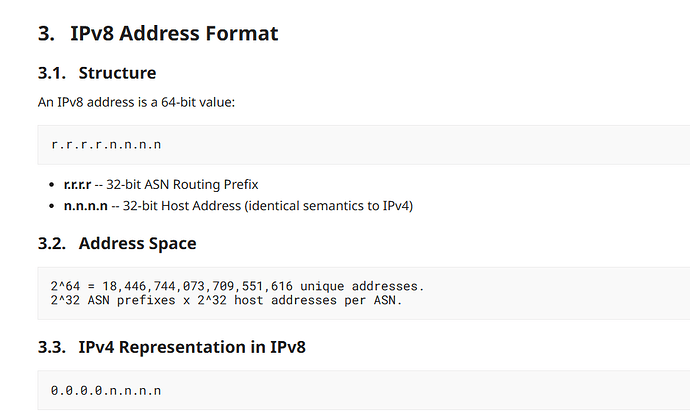Click the 0.0.0.0.n.n.n.n code block text
The width and height of the screenshot is (690, 416).
tap(106, 390)
